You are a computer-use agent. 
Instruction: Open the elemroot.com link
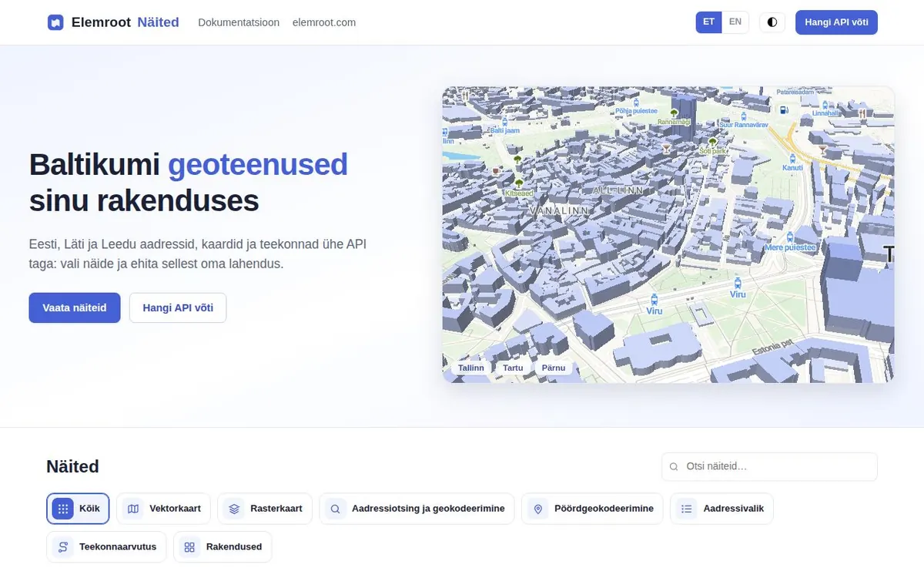pos(324,22)
